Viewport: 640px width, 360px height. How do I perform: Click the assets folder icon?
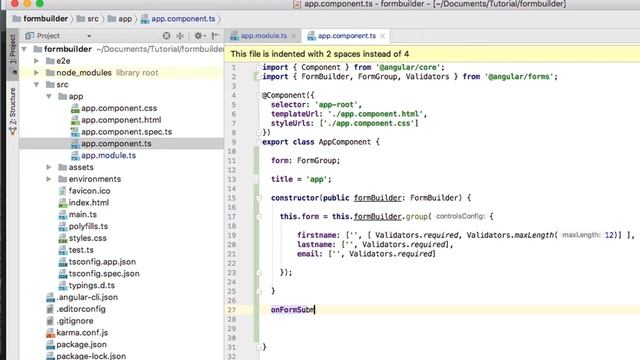coord(62,167)
